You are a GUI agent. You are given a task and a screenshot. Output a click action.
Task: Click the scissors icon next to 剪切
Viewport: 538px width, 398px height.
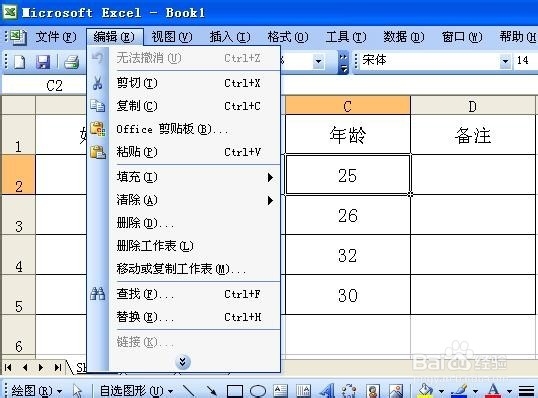point(98,83)
